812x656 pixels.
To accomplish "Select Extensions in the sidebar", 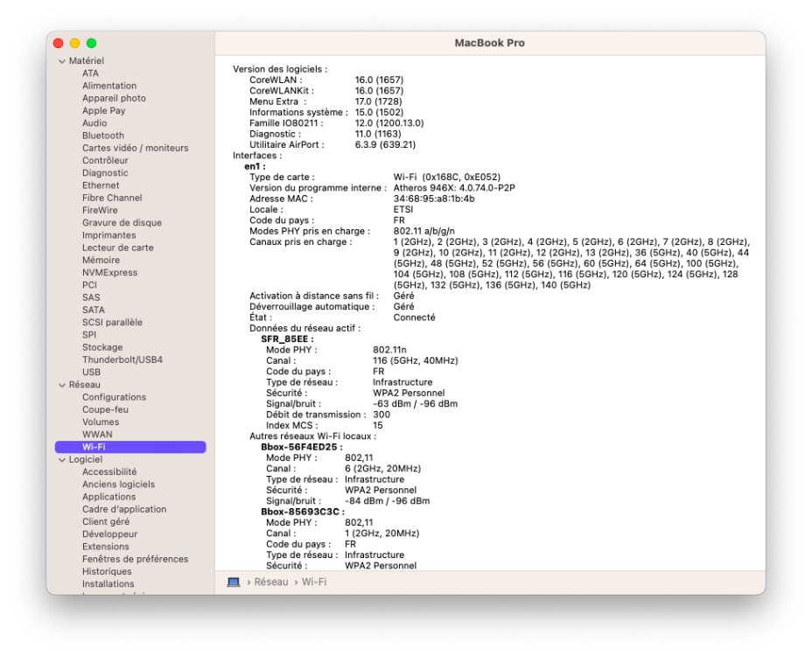I will (106, 547).
